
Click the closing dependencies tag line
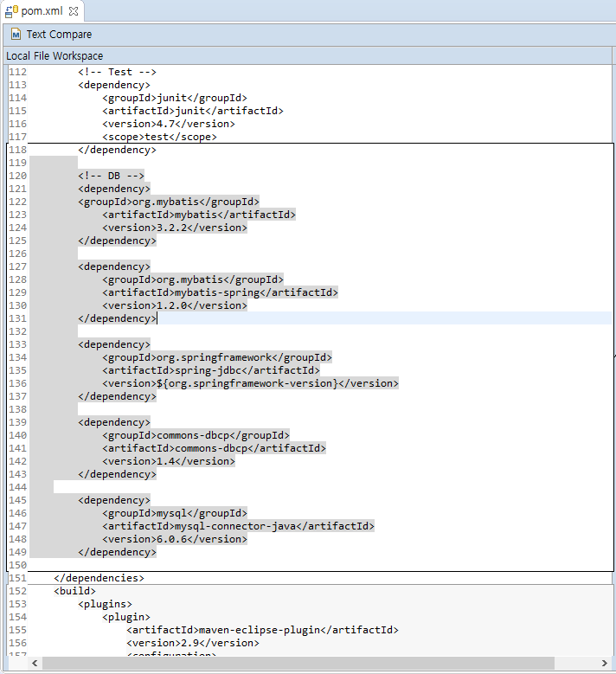pyautogui.click(x=99, y=578)
